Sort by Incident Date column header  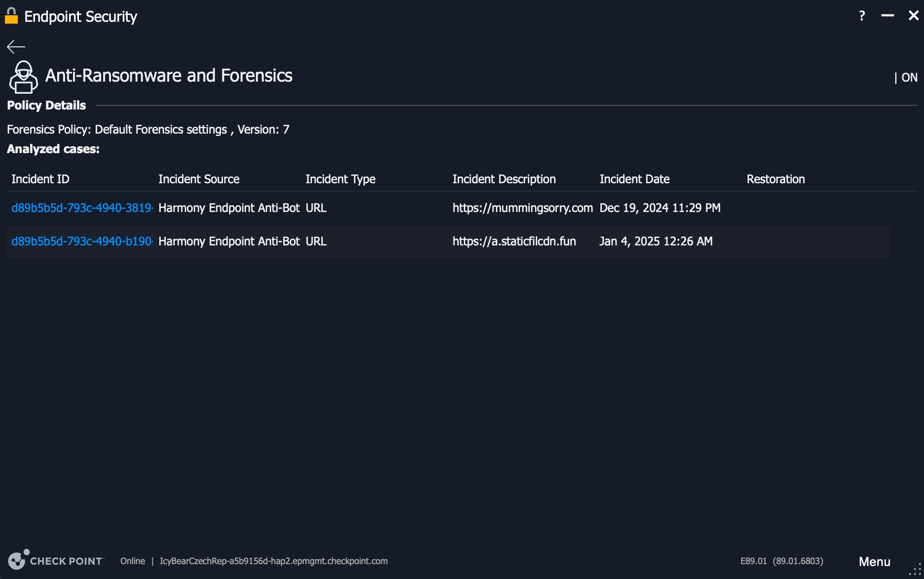pos(634,179)
